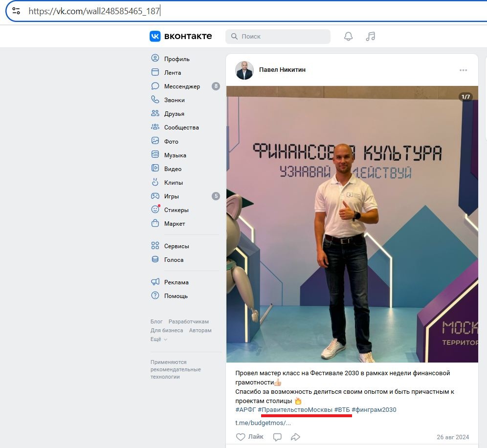Open the music note icon in header
The width and height of the screenshot is (487, 448).
(371, 37)
